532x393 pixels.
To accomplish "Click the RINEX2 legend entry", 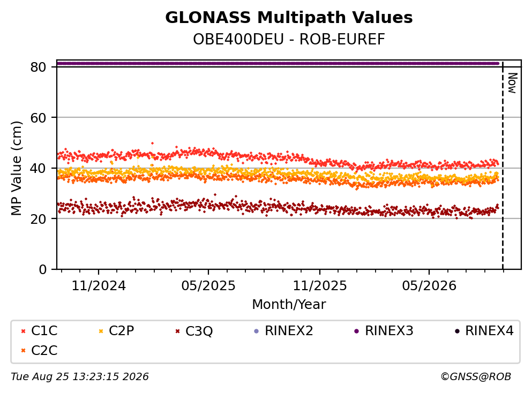I will pos(283,330).
